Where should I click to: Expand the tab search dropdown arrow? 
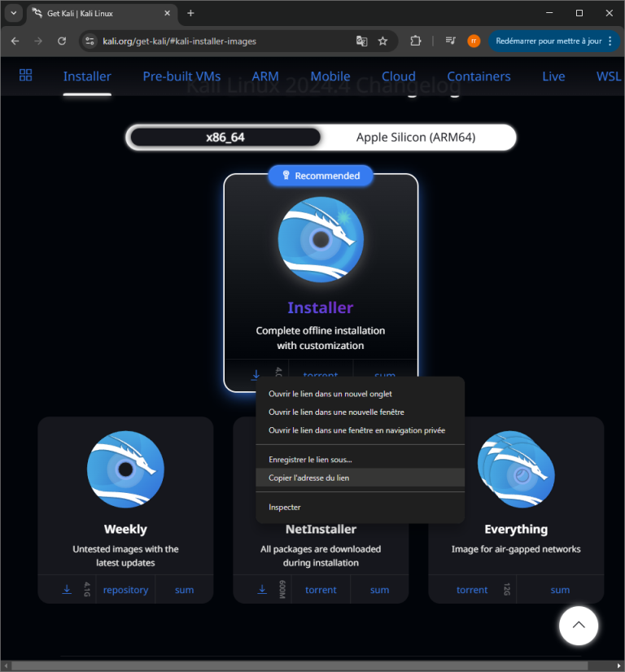click(x=14, y=13)
